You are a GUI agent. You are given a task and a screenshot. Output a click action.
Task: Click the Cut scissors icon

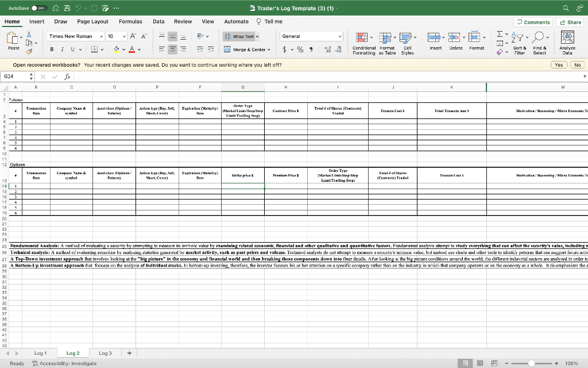29,34
